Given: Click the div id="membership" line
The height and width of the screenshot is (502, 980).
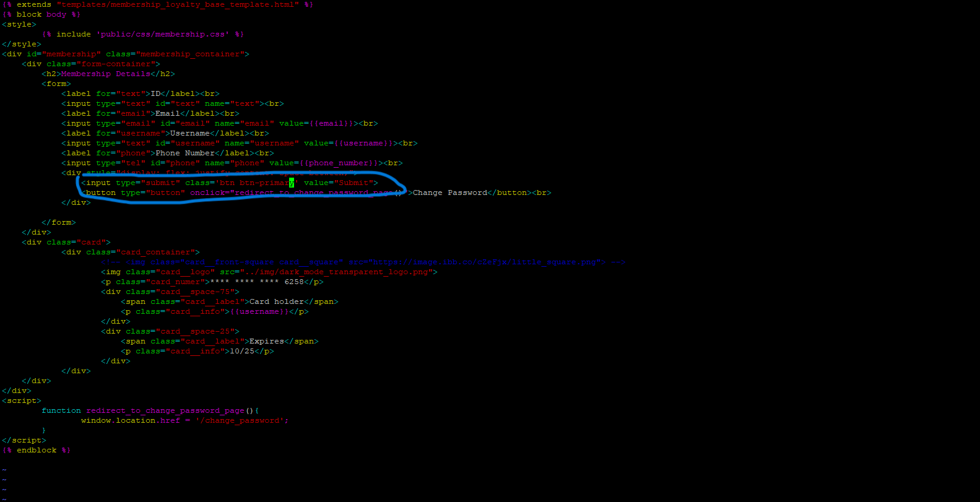Looking at the screenshot, I should click(126, 54).
